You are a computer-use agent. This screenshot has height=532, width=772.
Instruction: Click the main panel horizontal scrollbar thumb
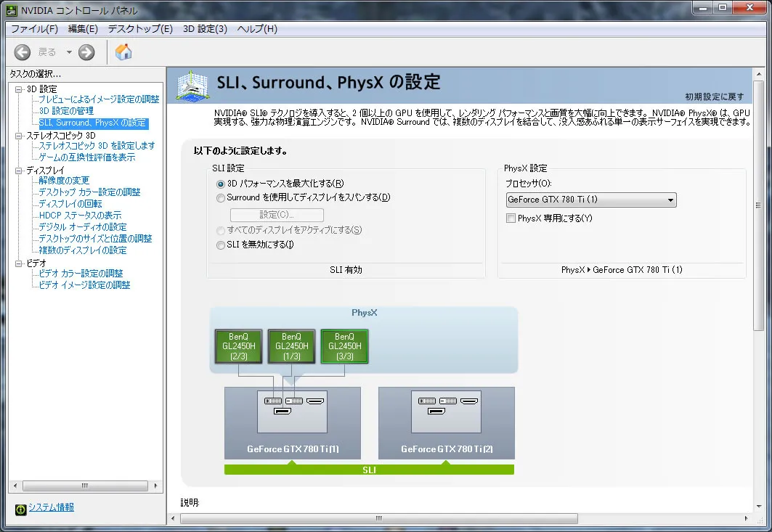[378, 518]
